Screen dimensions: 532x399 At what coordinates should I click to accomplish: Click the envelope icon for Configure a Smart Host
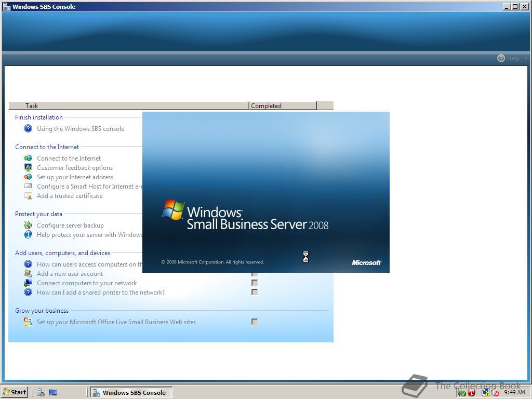tap(28, 186)
